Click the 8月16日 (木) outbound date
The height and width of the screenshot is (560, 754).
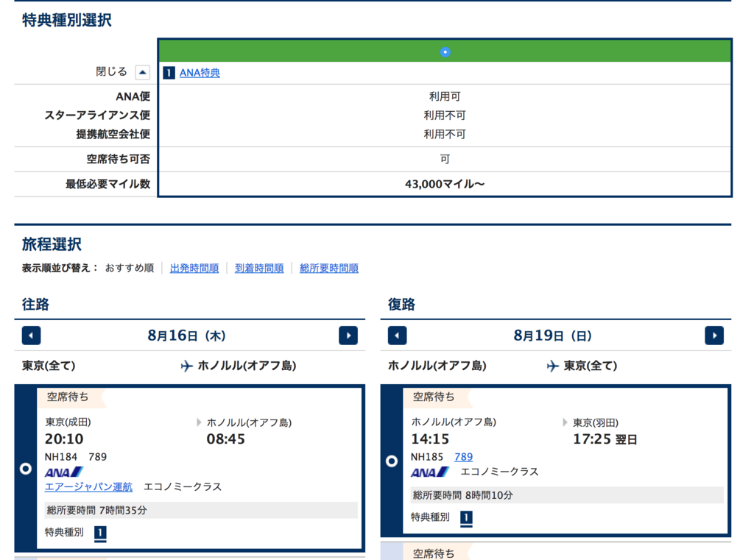click(x=186, y=336)
